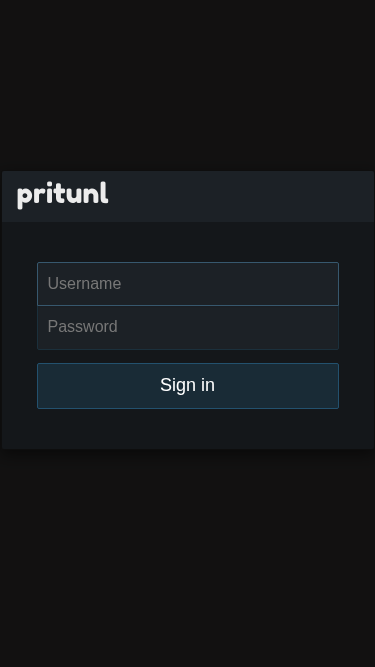
Task: Click dark background below the login panel
Action: click(x=188, y=557)
